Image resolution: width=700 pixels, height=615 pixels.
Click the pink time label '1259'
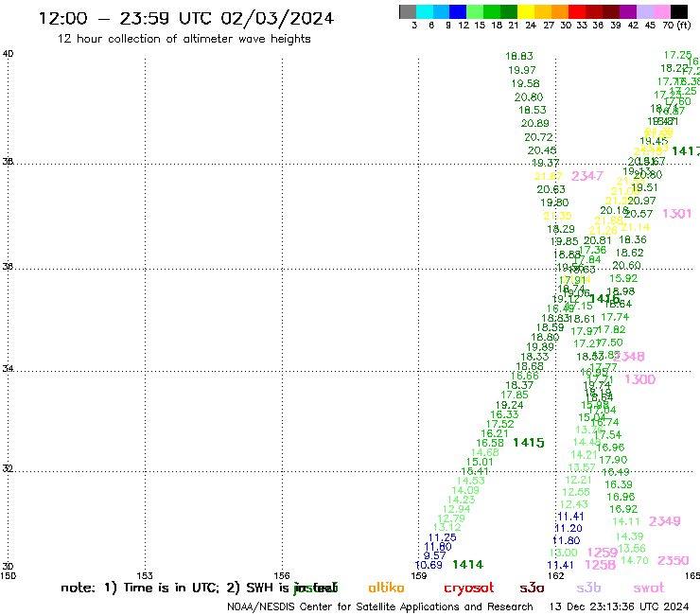pos(603,553)
